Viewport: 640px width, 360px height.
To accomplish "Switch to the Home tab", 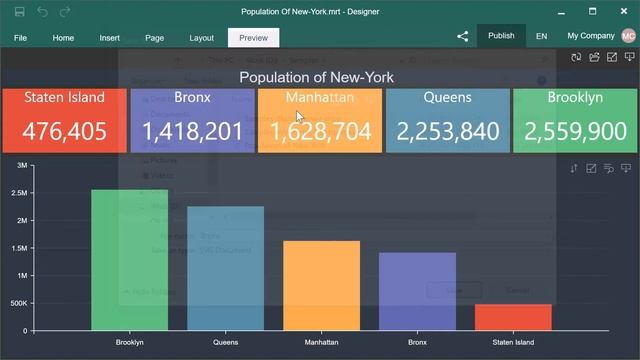I will (x=63, y=38).
